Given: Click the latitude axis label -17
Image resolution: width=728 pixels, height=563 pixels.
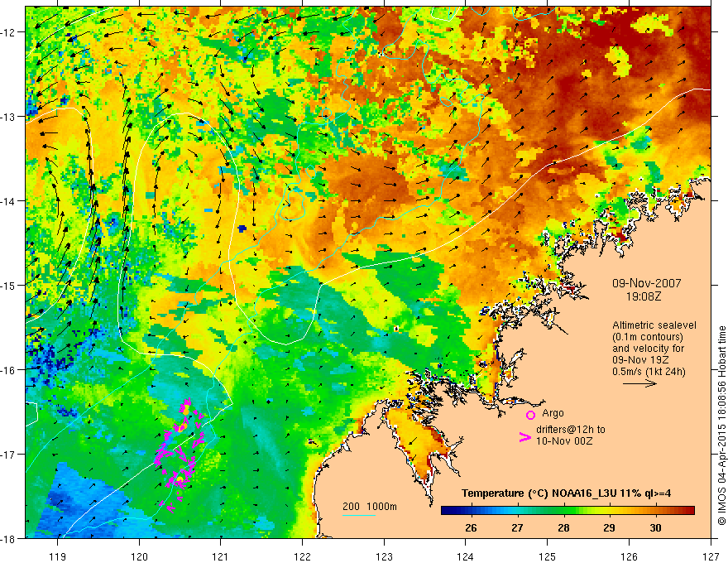Looking at the screenshot, I should (x=9, y=455).
